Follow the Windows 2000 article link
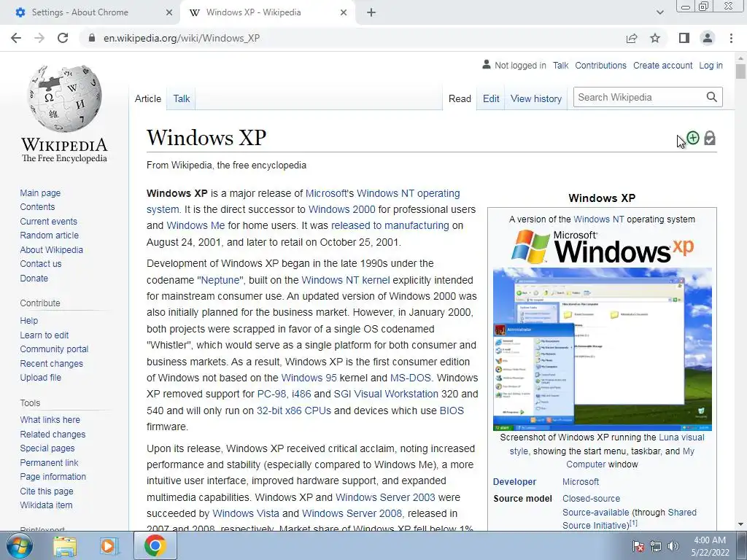Image resolution: width=747 pixels, height=560 pixels. (x=341, y=209)
